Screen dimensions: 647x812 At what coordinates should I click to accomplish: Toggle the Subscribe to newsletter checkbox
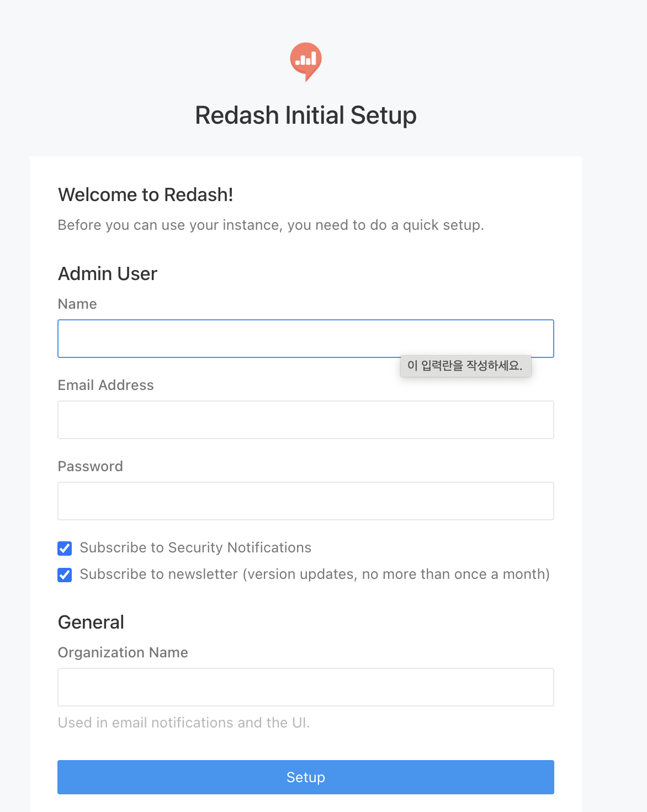click(x=65, y=575)
